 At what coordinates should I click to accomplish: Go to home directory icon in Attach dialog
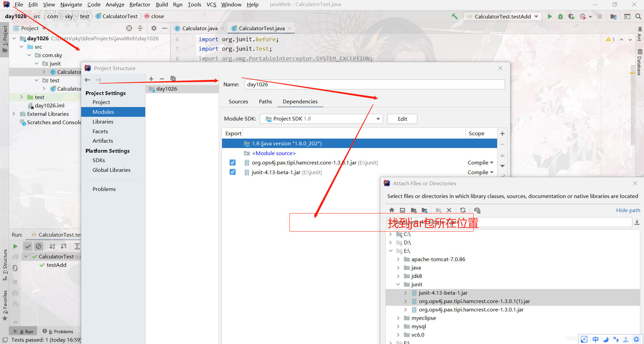pos(392,210)
